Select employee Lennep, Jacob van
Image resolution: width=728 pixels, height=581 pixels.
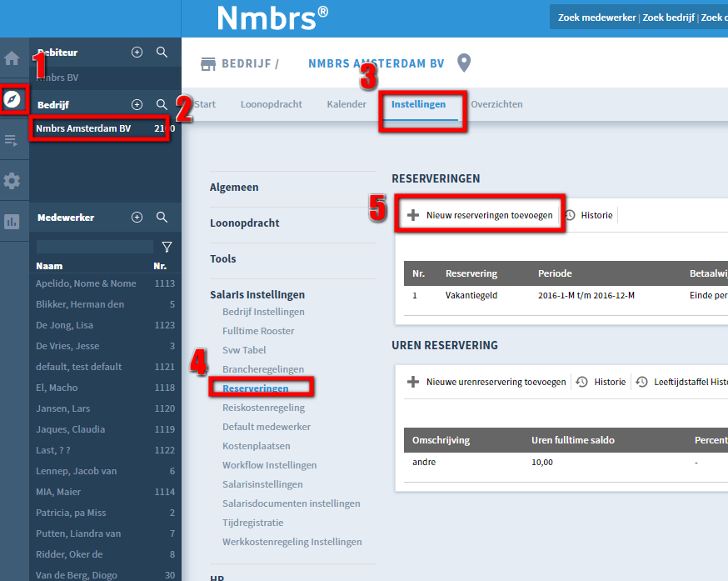(106, 471)
